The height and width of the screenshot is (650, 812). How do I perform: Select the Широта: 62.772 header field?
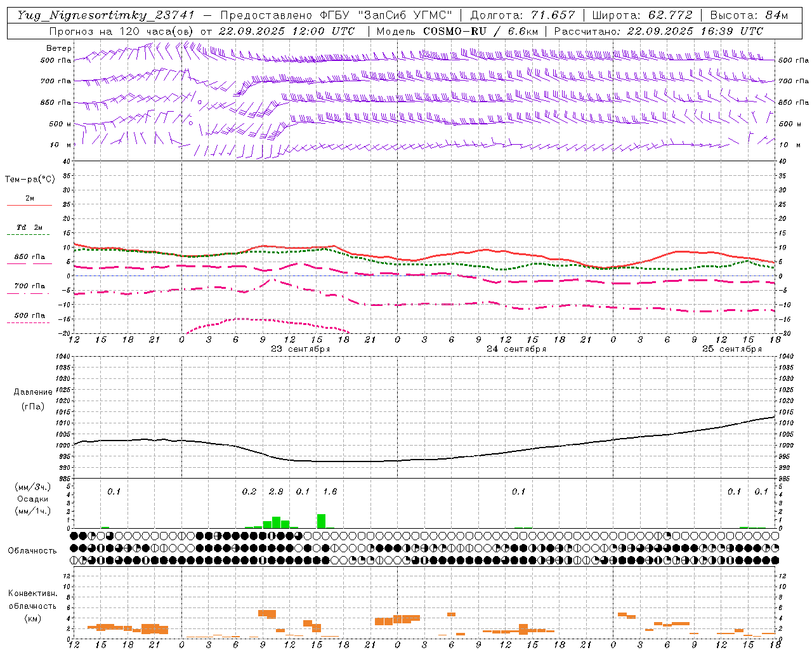click(642, 15)
